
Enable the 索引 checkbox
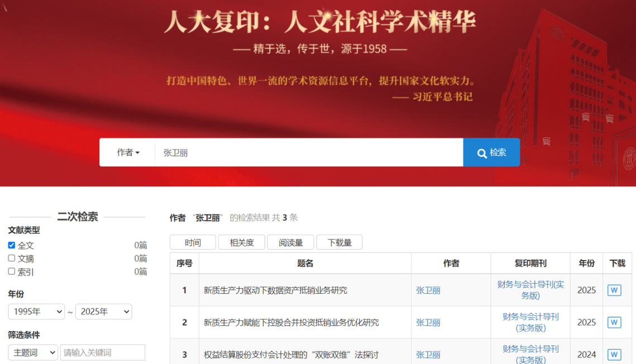tap(12, 272)
